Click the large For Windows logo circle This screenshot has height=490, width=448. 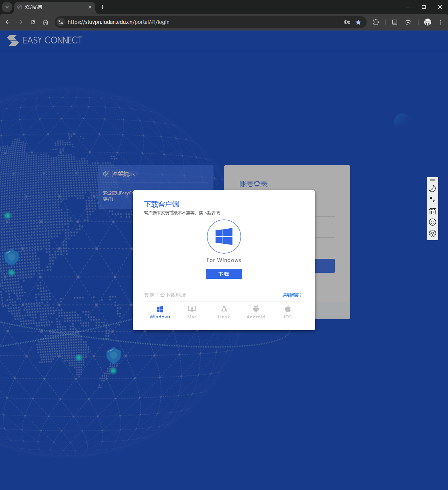tap(224, 236)
